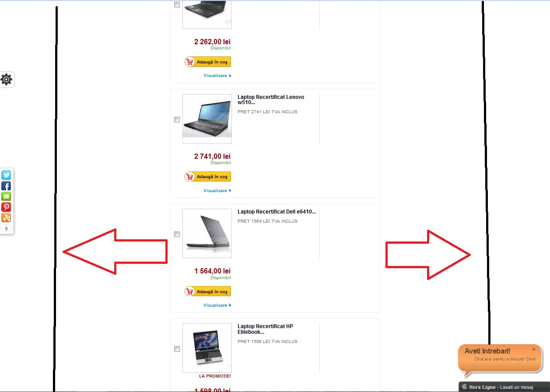Tick the checkbox for HP Elitebook laptop
Image resolution: width=550 pixels, height=392 pixels.
coord(177,349)
